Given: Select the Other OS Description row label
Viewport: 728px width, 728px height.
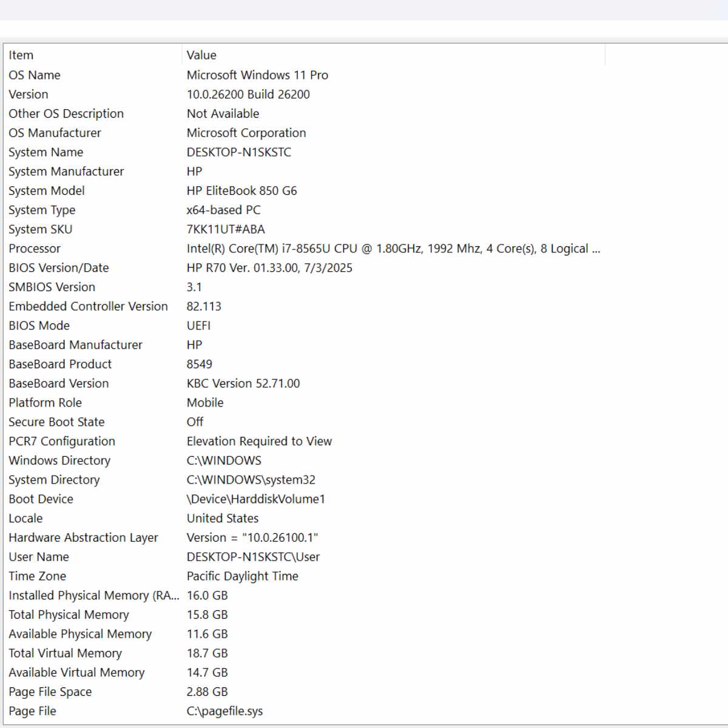Looking at the screenshot, I should pos(66,114).
